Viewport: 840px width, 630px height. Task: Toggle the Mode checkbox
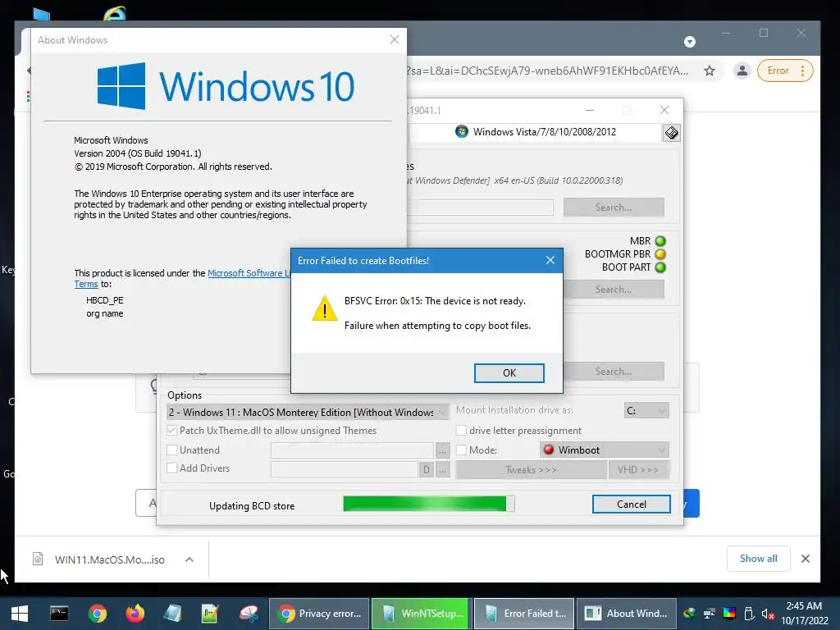pos(461,450)
